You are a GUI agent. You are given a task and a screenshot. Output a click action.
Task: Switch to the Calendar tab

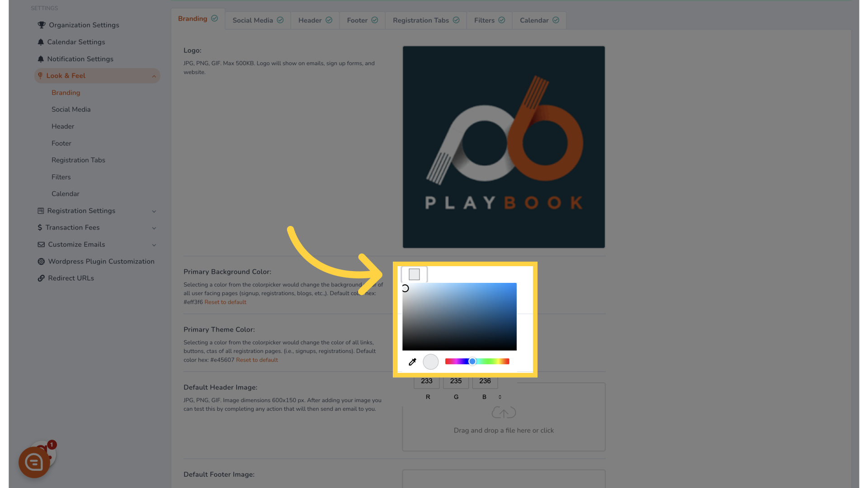pos(539,20)
